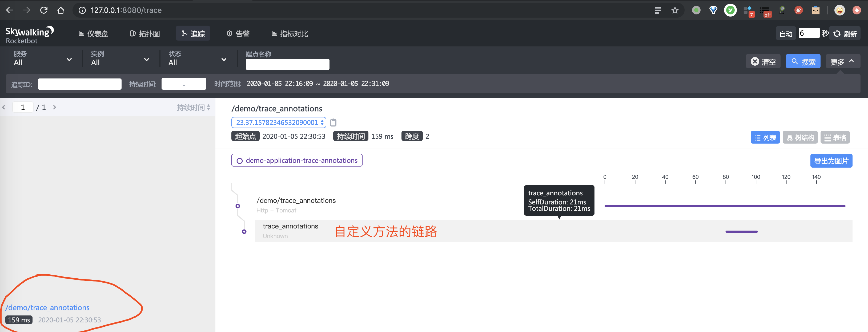Switch trace view to 表格

coord(835,138)
